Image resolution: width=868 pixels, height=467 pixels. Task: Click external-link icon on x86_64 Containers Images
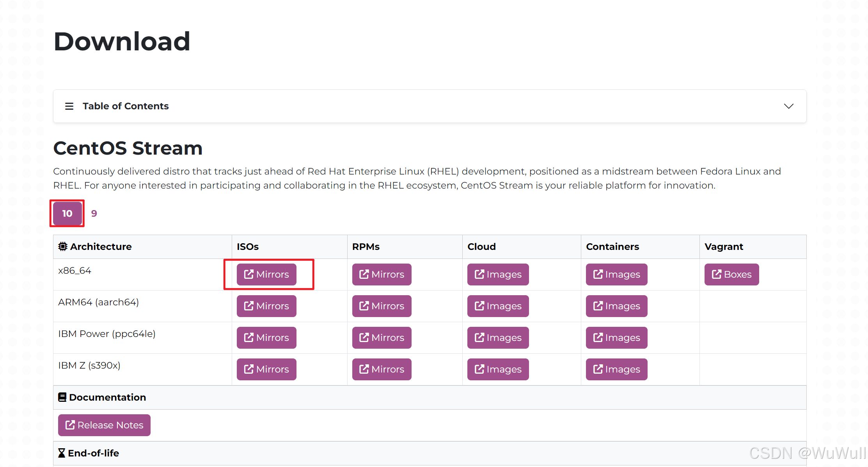[x=598, y=274]
